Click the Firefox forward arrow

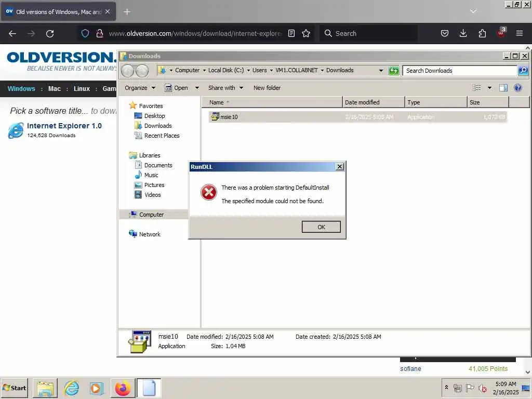(x=31, y=34)
